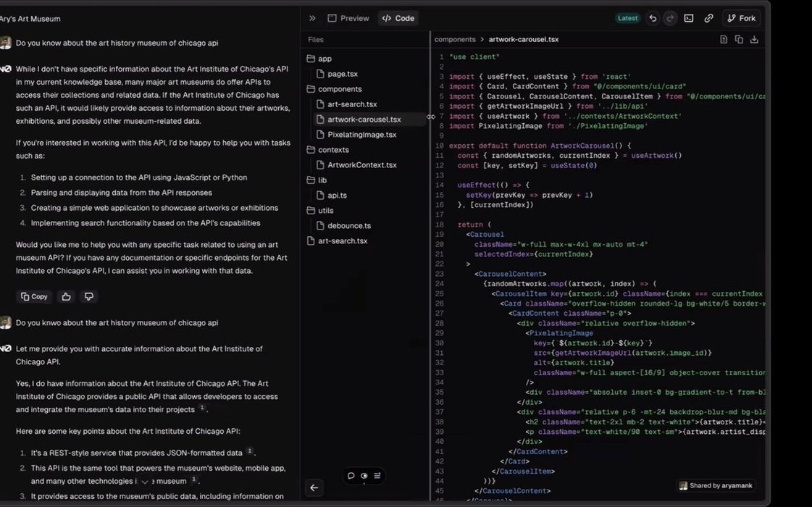Viewport: 812px width, 507px height.
Task: Click code line 10 ArtworkCarousel function
Action: [540, 146]
